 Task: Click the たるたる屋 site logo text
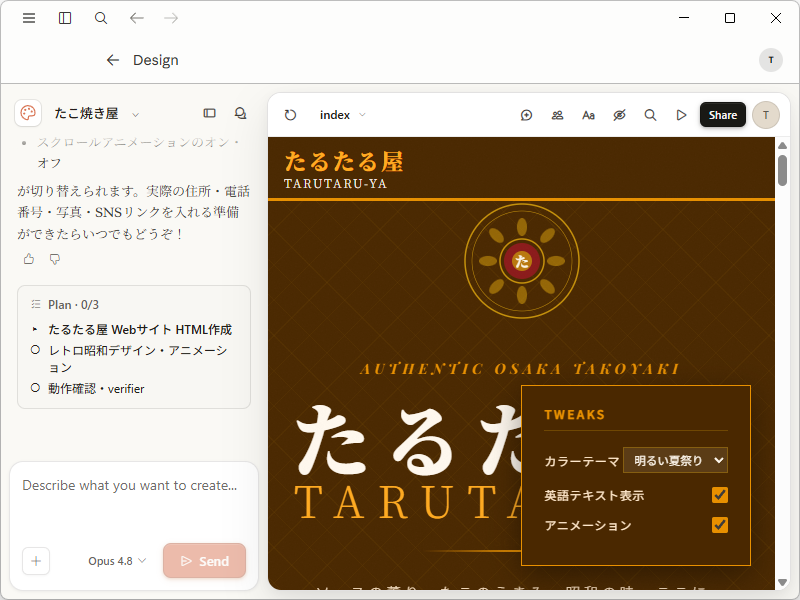tap(343, 162)
